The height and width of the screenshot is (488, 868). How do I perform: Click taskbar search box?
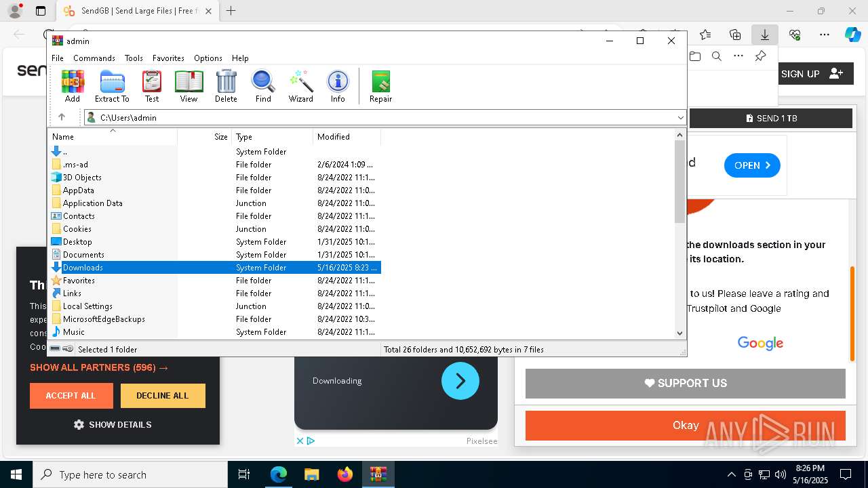coord(130,474)
